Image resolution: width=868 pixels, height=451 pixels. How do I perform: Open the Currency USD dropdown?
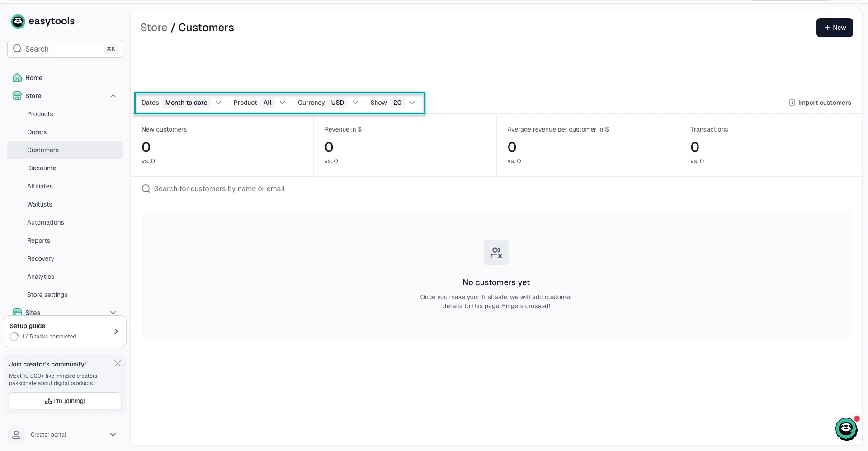pyautogui.click(x=328, y=103)
